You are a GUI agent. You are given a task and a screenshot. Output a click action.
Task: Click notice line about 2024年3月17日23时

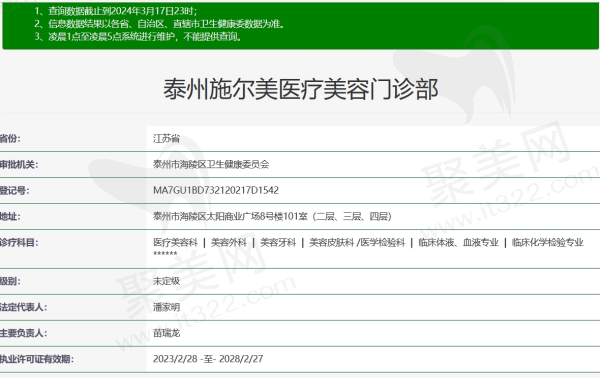click(116, 11)
